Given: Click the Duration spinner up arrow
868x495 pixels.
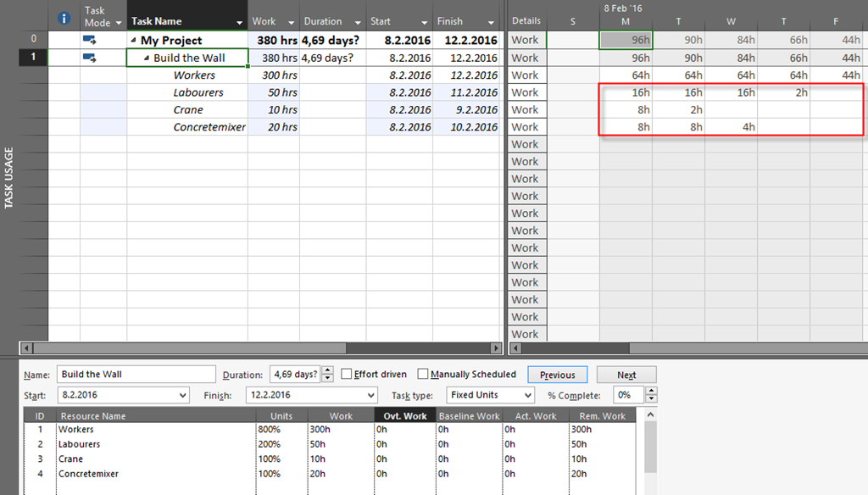Looking at the screenshot, I should coord(328,370).
